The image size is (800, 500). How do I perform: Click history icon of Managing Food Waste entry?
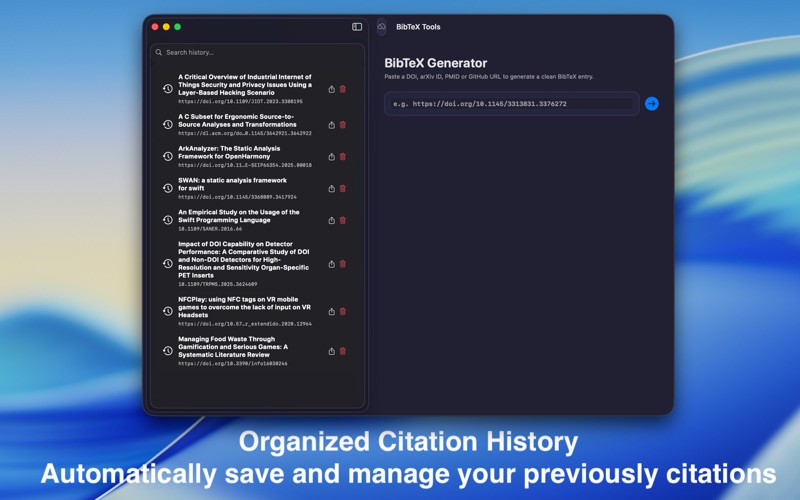[x=167, y=351]
